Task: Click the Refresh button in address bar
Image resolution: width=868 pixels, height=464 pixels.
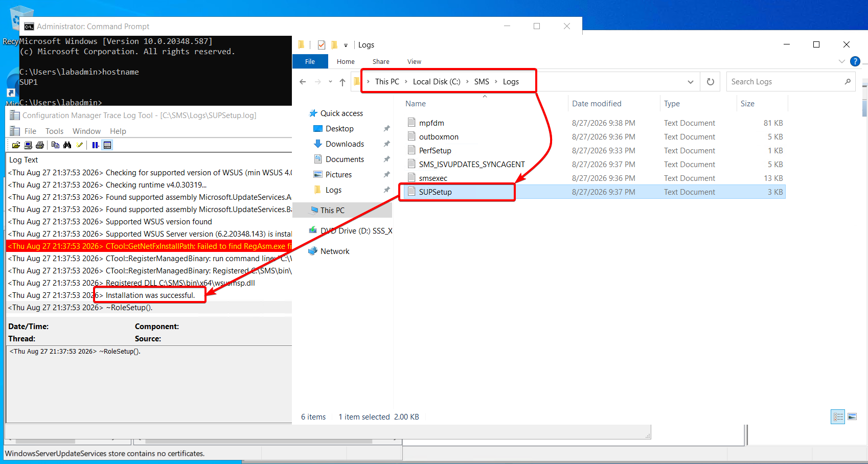Action: 711,82
